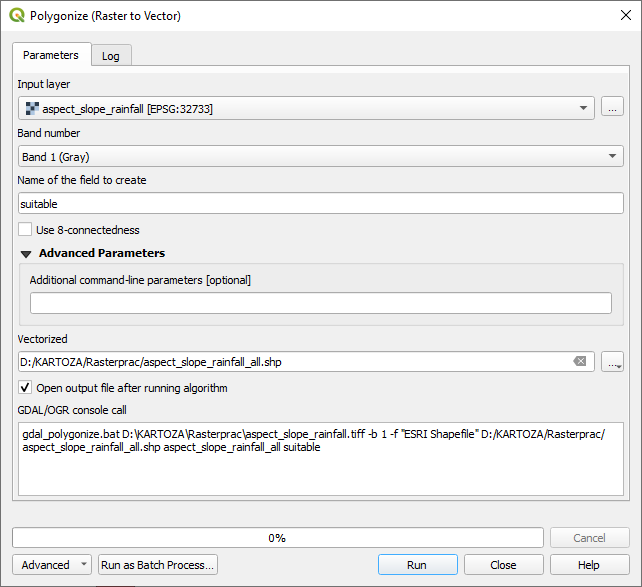Browse for input layer with ellipsis button
The height and width of the screenshot is (587, 642).
click(x=612, y=108)
